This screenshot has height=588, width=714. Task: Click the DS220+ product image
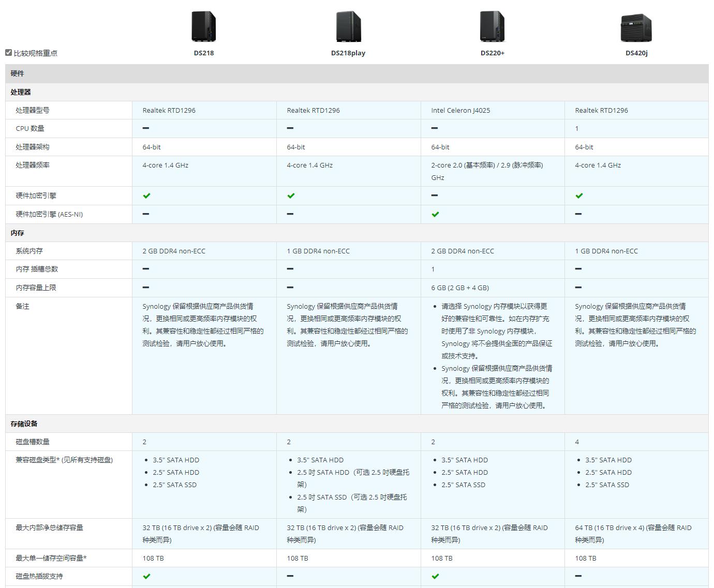click(492, 26)
